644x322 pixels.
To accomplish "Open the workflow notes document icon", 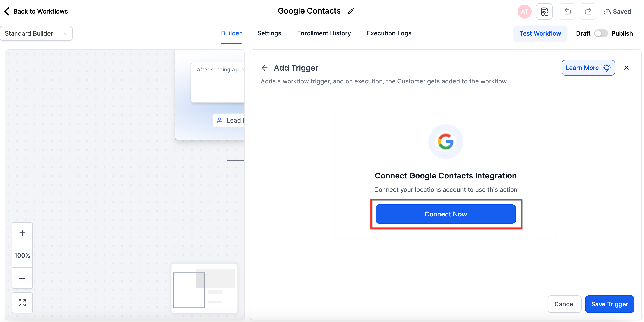I will [x=544, y=12].
